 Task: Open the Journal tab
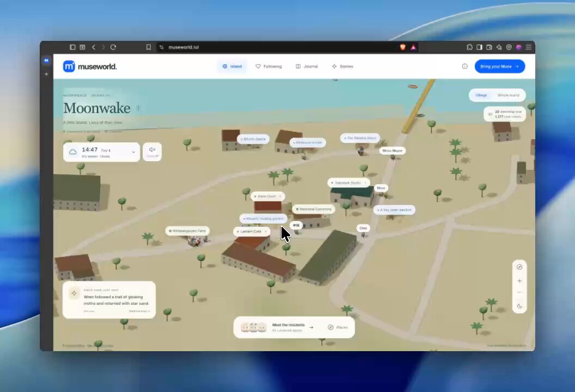[307, 66]
